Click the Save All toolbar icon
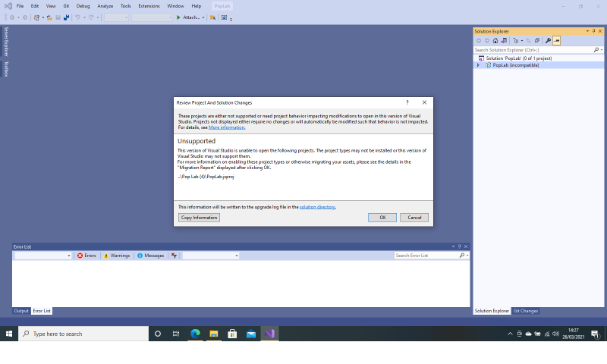Image resolution: width=607 pixels, height=364 pixels. tap(66, 17)
